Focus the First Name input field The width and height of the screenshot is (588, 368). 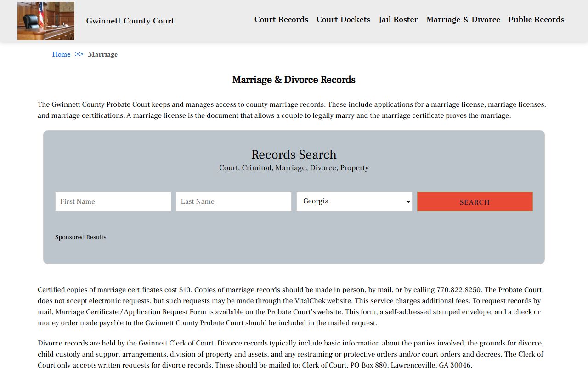coord(113,201)
